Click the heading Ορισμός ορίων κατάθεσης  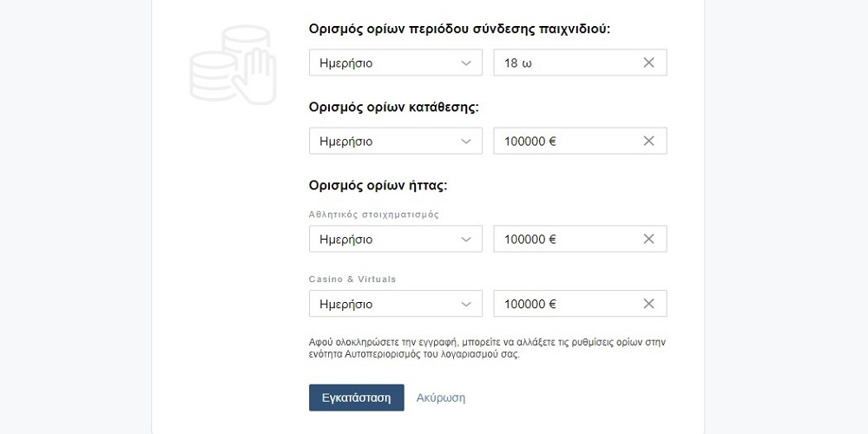coord(393,108)
